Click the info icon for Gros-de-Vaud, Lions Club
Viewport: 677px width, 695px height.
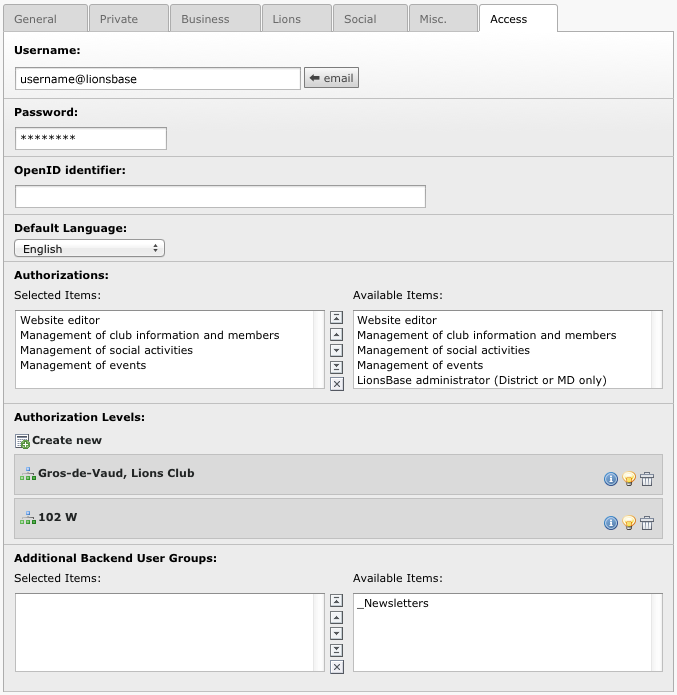(x=610, y=479)
